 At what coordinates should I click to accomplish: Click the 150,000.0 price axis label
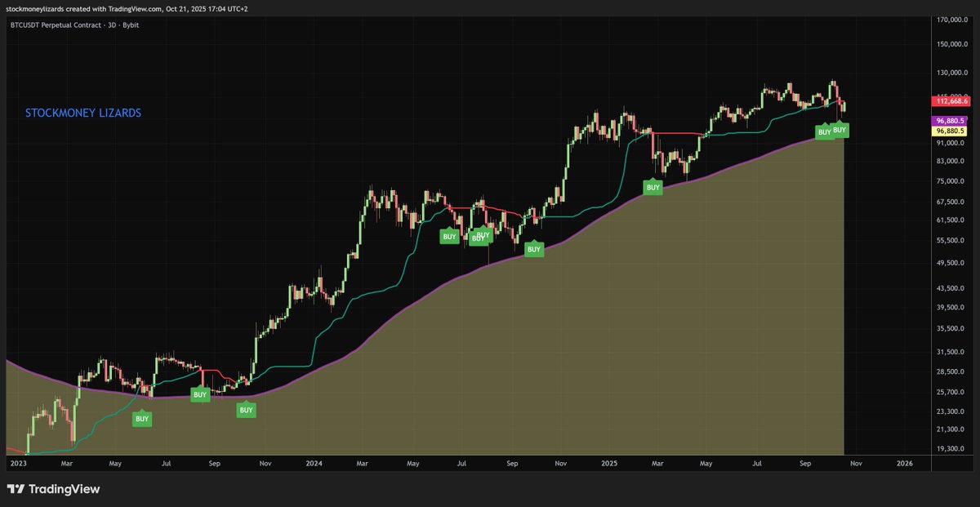[951, 44]
